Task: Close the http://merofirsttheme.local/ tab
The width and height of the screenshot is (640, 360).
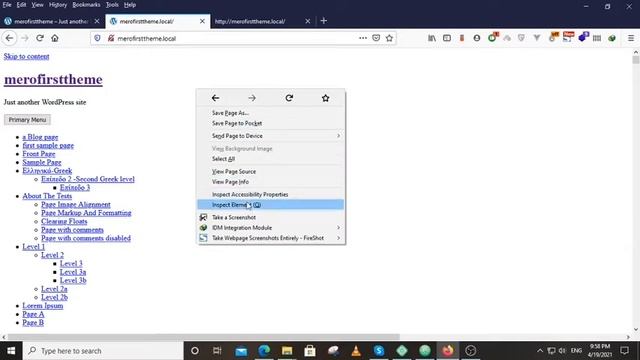Action: [307, 21]
